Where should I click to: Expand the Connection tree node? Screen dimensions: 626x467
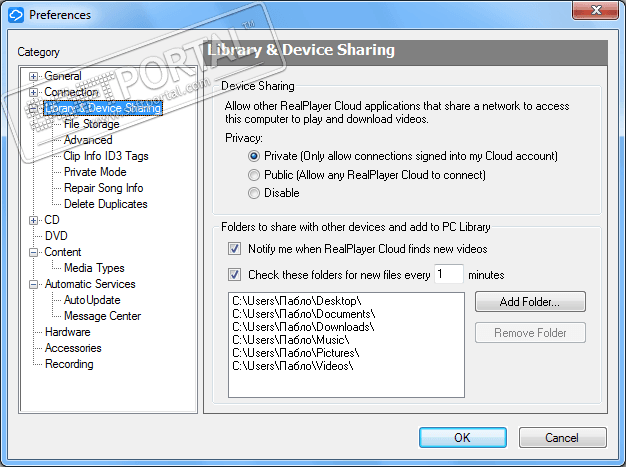click(34, 92)
